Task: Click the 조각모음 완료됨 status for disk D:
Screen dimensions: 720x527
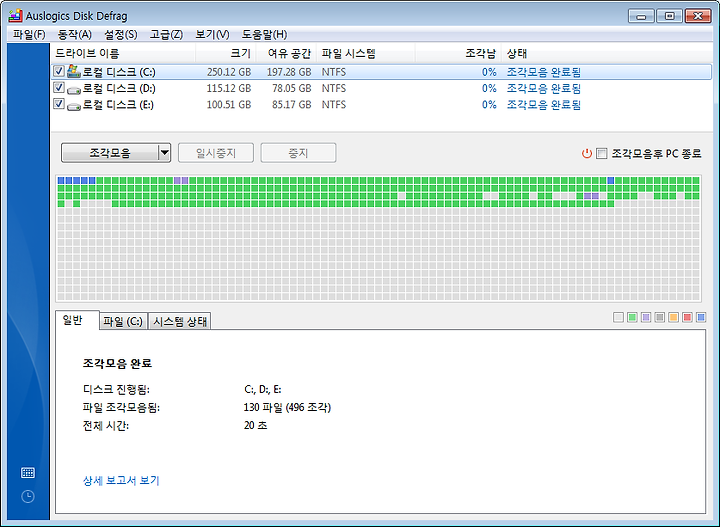Action: (x=544, y=88)
